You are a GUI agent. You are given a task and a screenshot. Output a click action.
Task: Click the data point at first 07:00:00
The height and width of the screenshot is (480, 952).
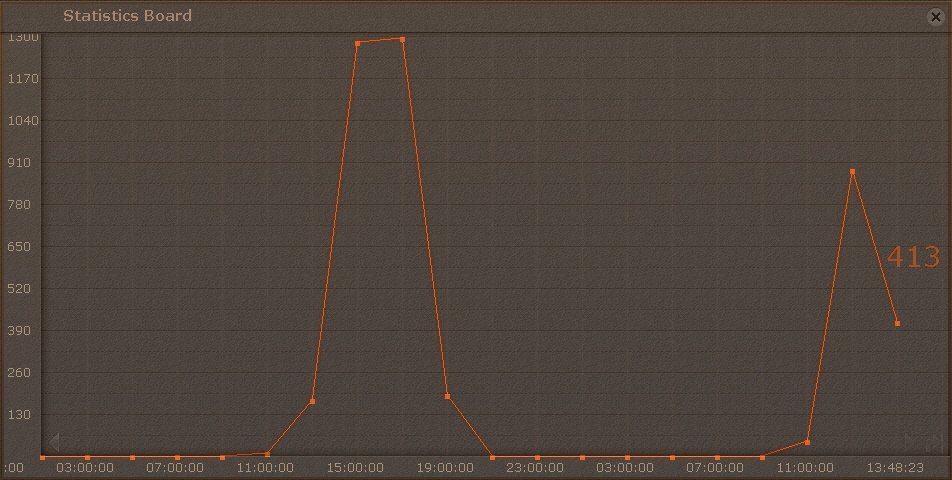[177, 457]
